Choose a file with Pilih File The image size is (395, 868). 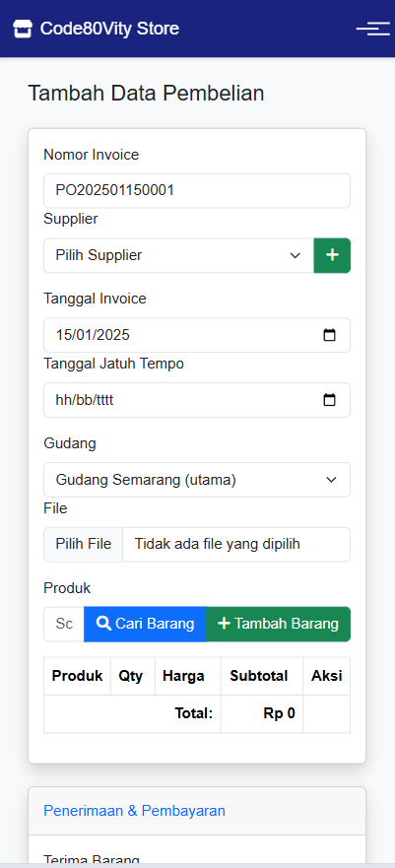click(83, 544)
